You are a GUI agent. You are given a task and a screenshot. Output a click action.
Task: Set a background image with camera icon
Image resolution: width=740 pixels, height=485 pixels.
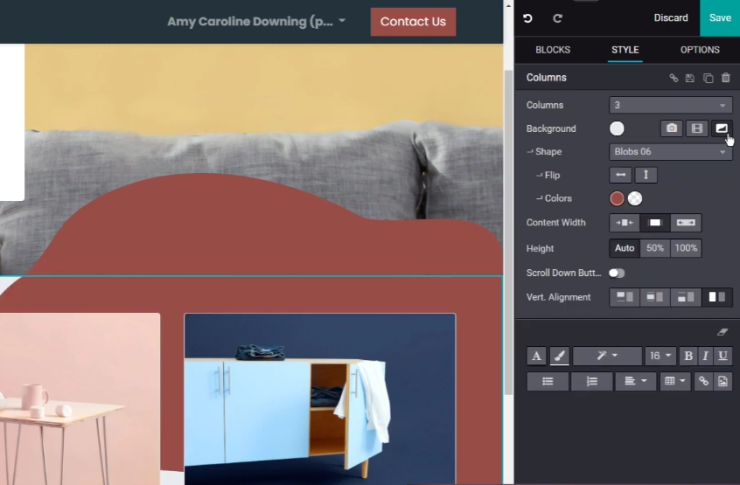point(672,128)
